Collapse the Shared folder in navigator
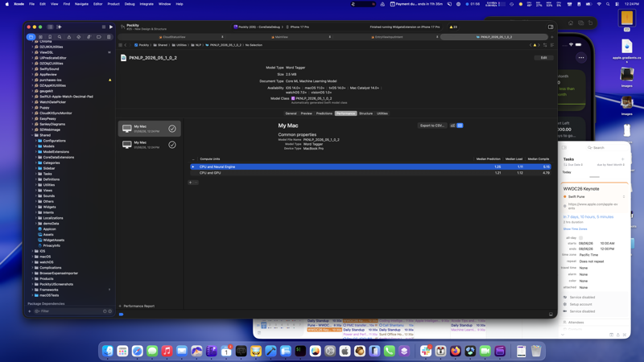This screenshot has width=644, height=362. (x=32, y=135)
